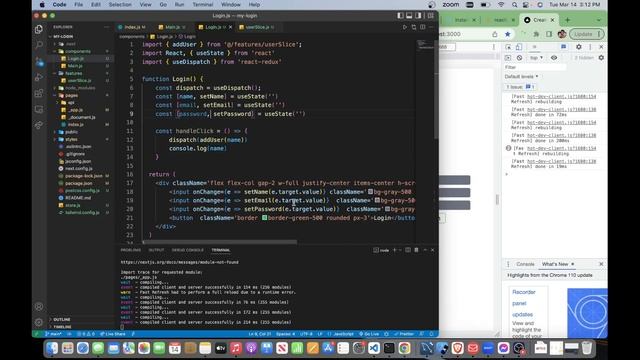Viewport: 640px width, 360px height.
Task: Open Explorer panel more actions menu
Action: 107,27
